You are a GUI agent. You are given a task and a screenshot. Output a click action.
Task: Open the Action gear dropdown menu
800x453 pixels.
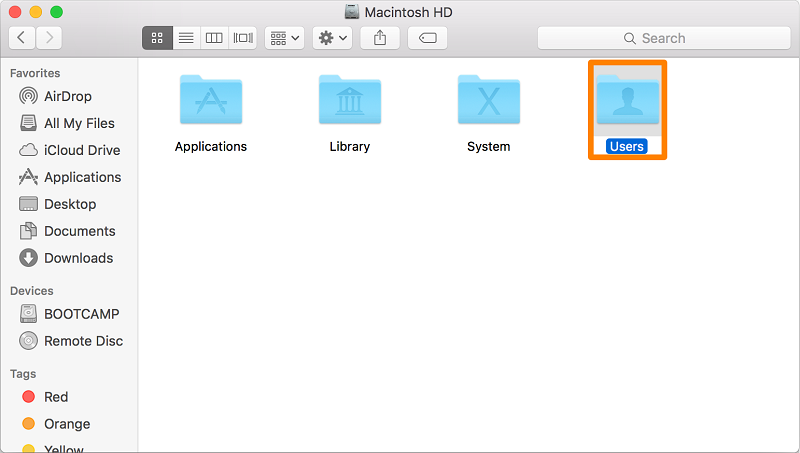tap(332, 38)
